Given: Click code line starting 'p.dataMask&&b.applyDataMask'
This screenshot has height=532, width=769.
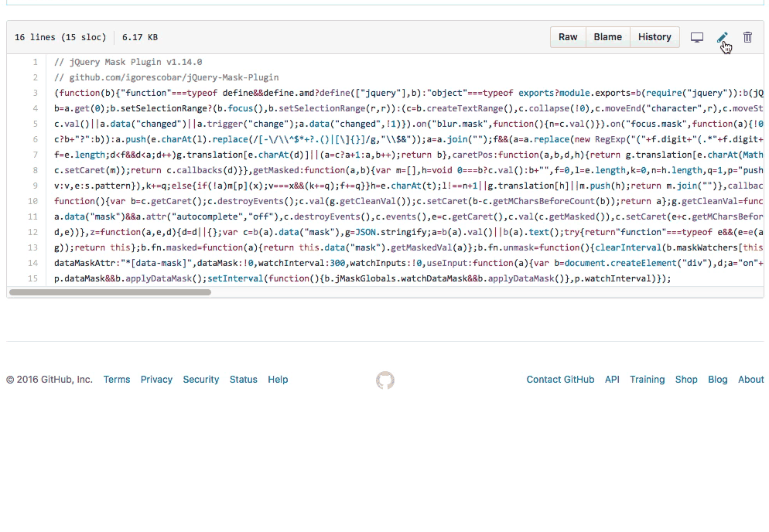Looking at the screenshot, I should click(x=362, y=278).
